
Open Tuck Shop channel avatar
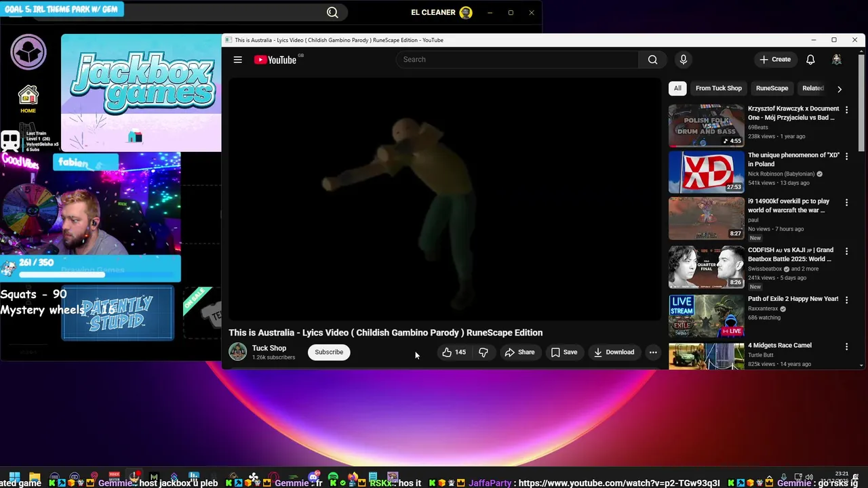(x=238, y=352)
